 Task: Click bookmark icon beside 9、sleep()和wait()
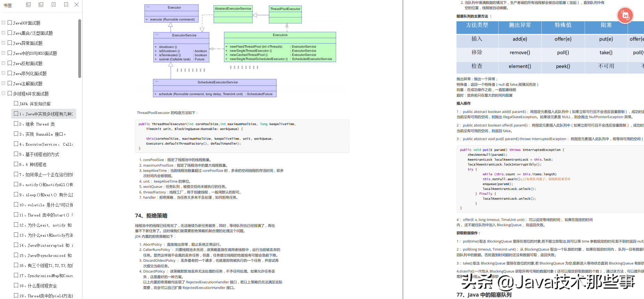[16, 194]
